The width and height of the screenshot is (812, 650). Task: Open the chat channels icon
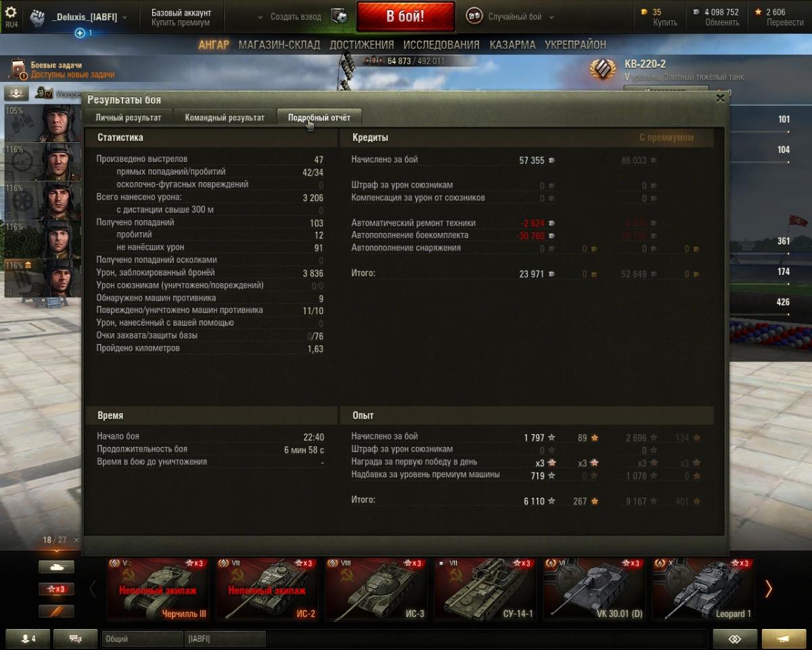[x=75, y=638]
